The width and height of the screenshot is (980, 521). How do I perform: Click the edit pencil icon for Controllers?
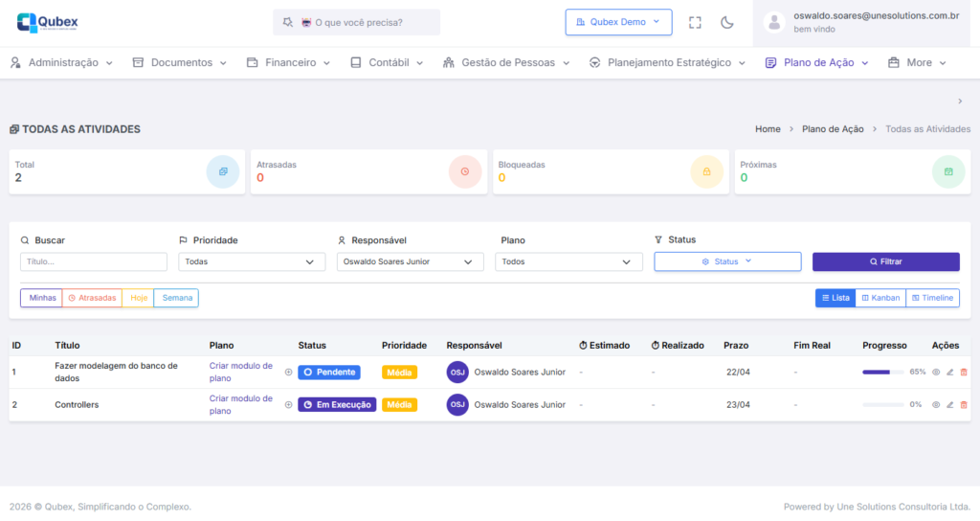(949, 404)
